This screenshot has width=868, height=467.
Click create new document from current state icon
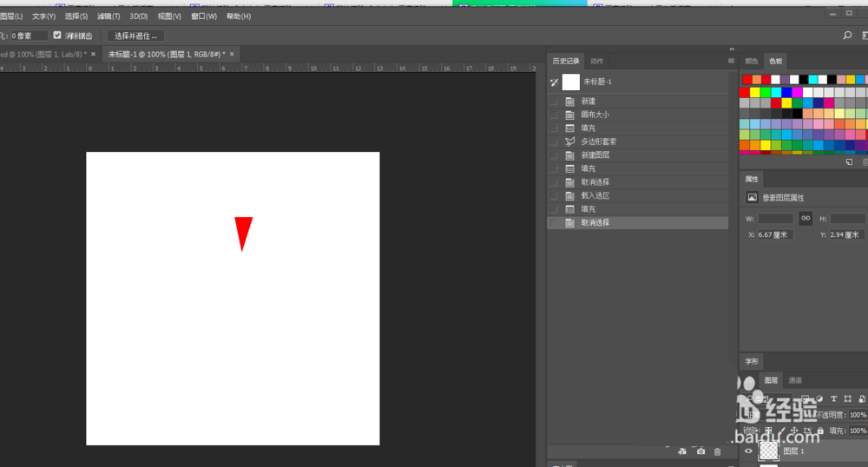(682, 451)
